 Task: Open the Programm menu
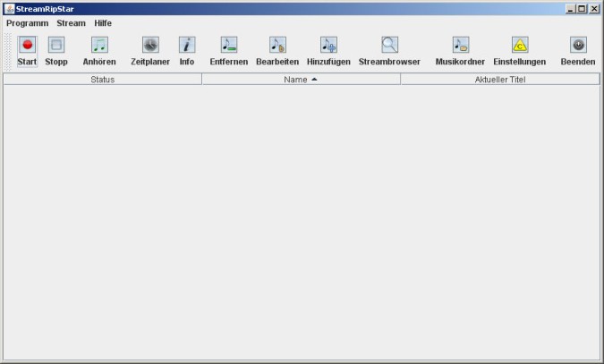tap(28, 23)
